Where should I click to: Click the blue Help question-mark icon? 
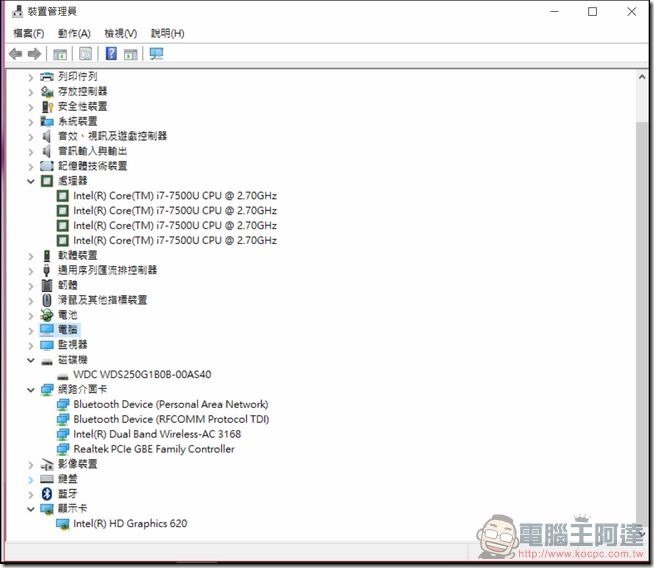pyautogui.click(x=111, y=53)
